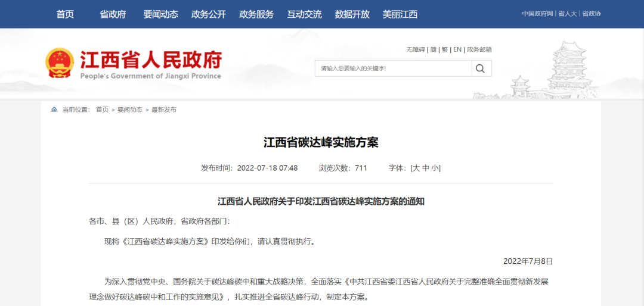
Task: Click the sentence 现将《江西省碳达峰实施方案》印发给你们
Action: click(x=178, y=241)
